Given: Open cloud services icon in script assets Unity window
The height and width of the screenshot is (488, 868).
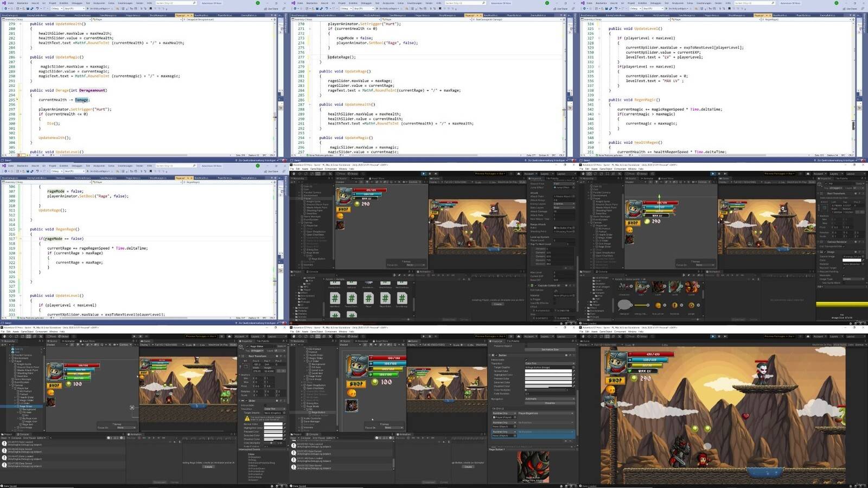Looking at the screenshot, I should 519,174.
